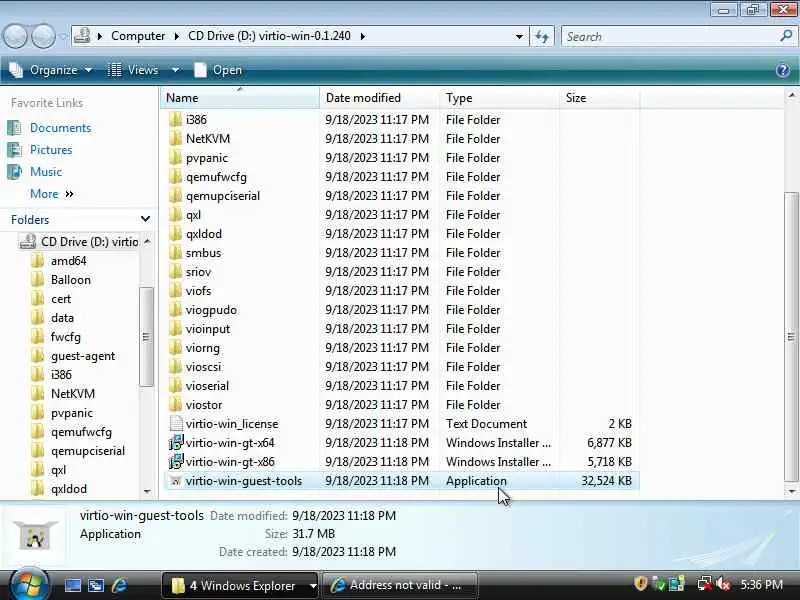Open recent pages dropdown beside forward button
800x600 pixels.
[63, 36]
